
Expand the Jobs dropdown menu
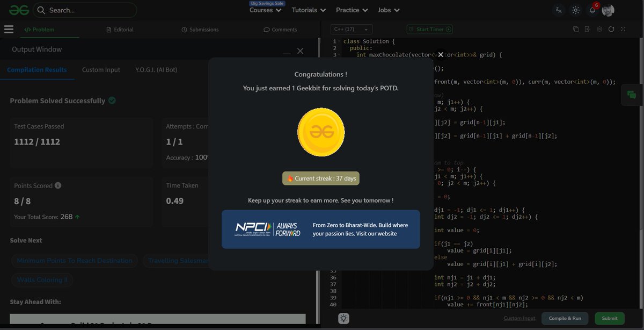(x=389, y=10)
